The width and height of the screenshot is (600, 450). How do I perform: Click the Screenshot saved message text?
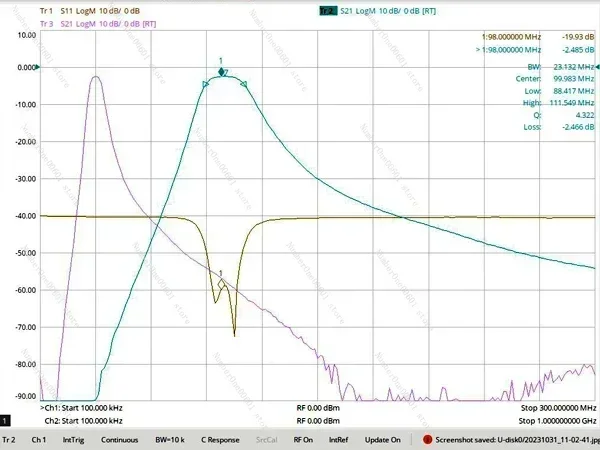click(517, 440)
